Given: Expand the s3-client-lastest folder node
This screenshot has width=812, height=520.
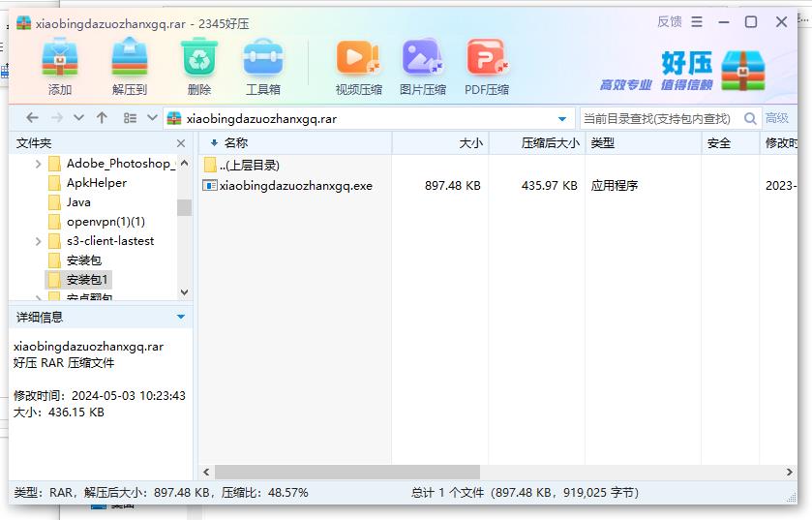Looking at the screenshot, I should click(38, 241).
